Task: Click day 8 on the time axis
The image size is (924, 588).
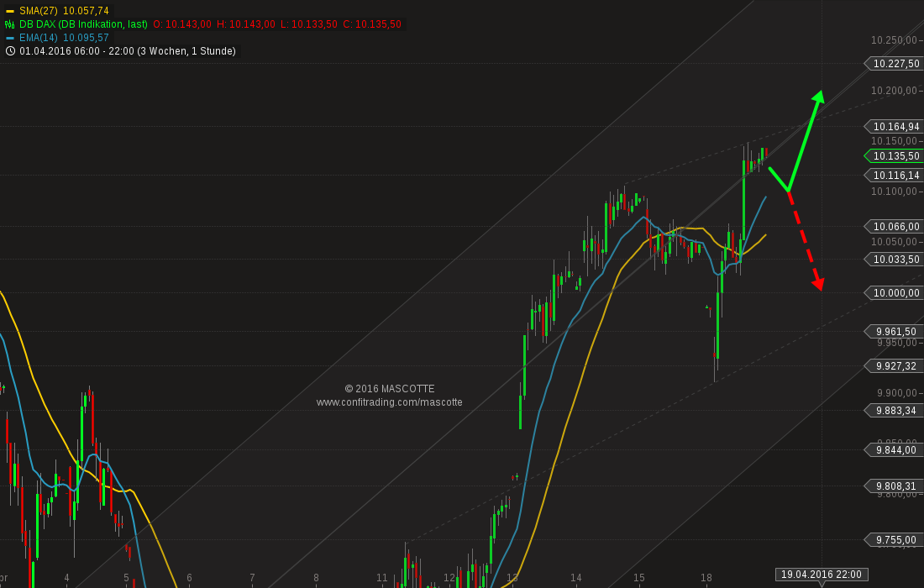Action: click(x=316, y=578)
